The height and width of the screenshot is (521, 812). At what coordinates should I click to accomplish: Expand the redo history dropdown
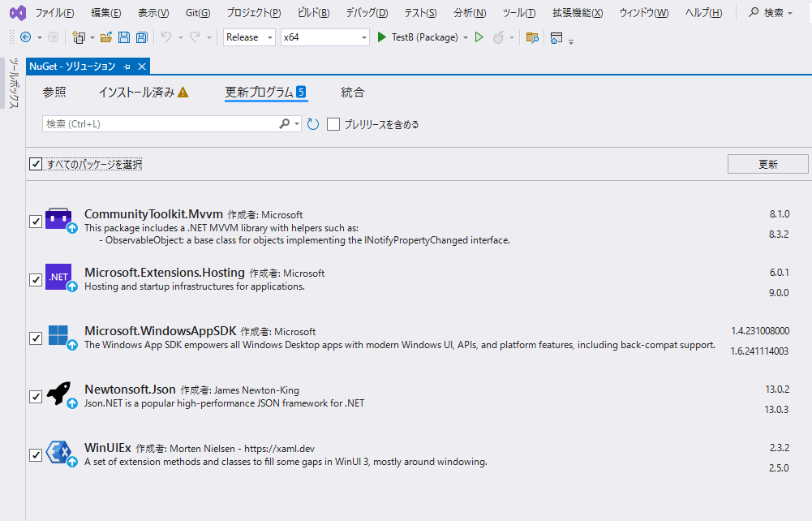209,38
